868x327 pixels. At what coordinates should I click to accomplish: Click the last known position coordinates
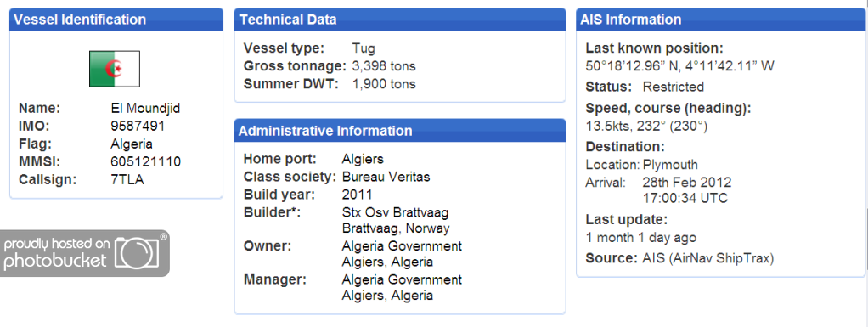679,66
